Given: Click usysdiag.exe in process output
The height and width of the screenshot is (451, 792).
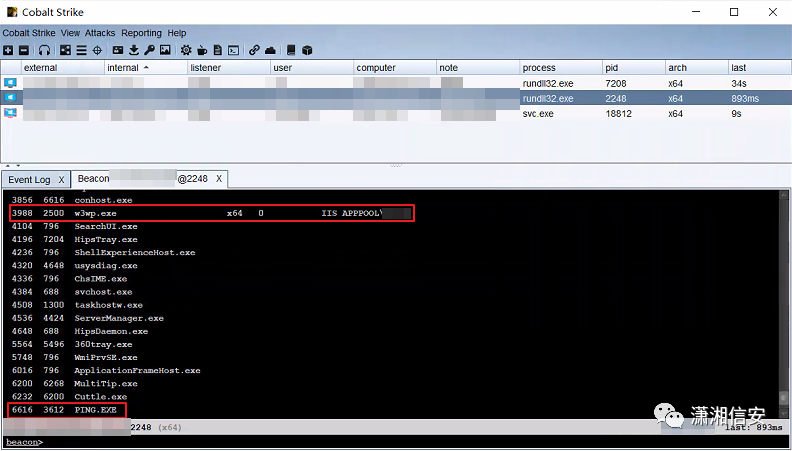Looking at the screenshot, I should point(106,266).
